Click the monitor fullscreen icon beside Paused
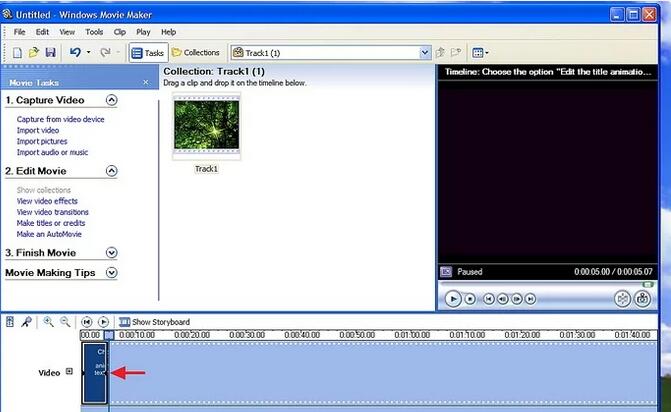Viewport: 671px width, 412px height. [x=446, y=272]
